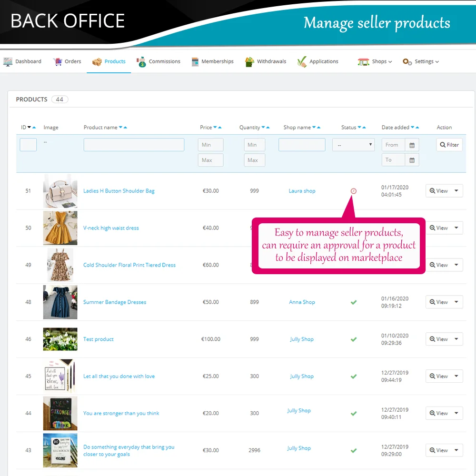The height and width of the screenshot is (476, 476).
Task: Click the red pending-approval status icon
Action: tap(353, 190)
